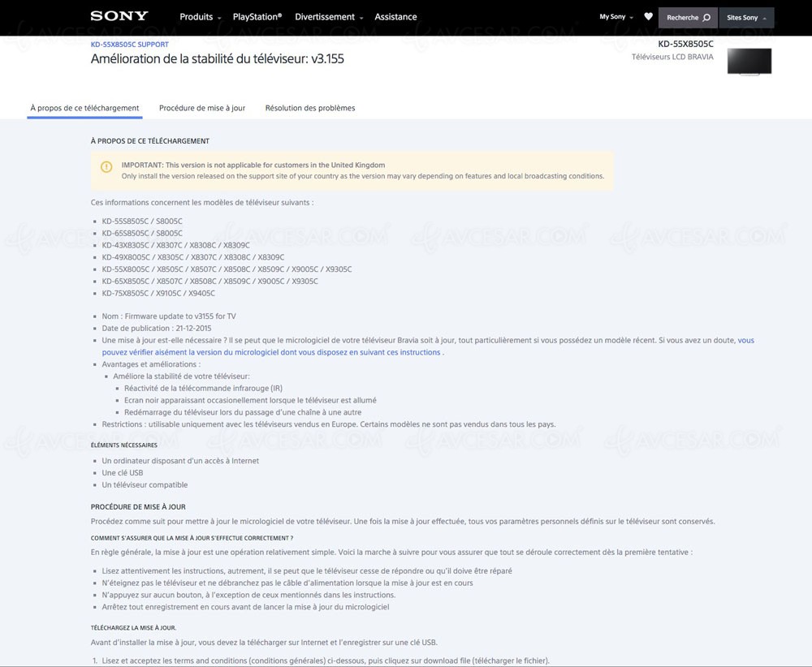Screen dimensions: 812x667
Task: Expand the My Sony dropdown
Action: [x=615, y=16]
